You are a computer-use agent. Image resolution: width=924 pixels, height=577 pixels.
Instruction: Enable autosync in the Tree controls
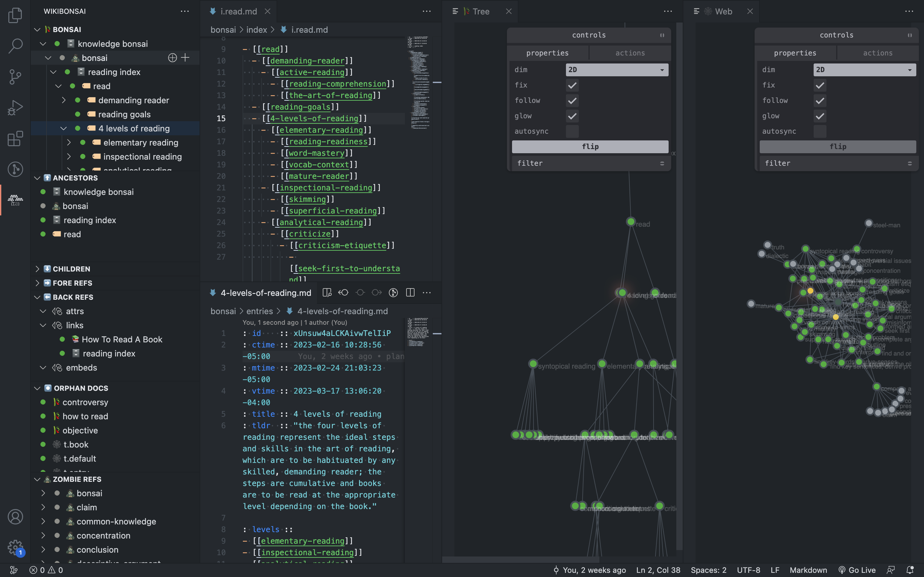click(572, 131)
